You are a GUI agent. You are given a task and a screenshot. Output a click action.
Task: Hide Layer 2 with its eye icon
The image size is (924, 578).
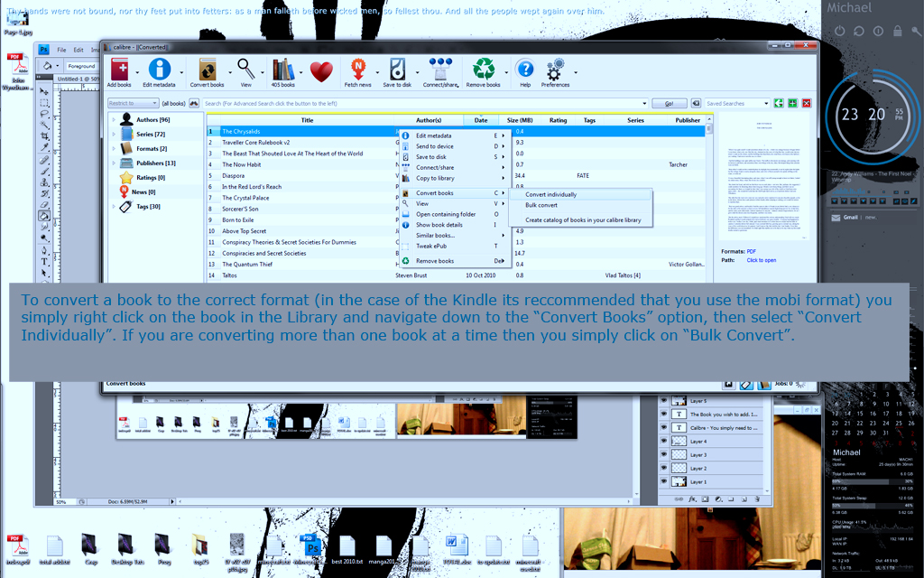pos(664,469)
